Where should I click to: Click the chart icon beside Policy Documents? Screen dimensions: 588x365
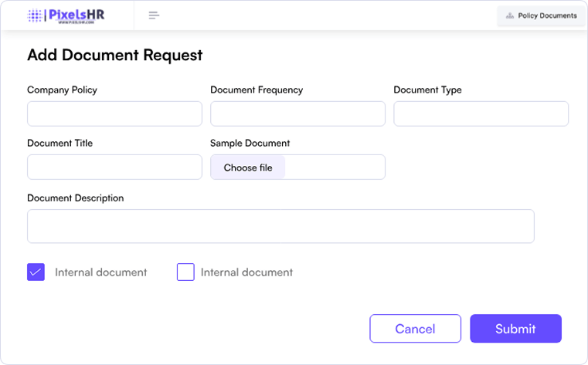pos(510,15)
